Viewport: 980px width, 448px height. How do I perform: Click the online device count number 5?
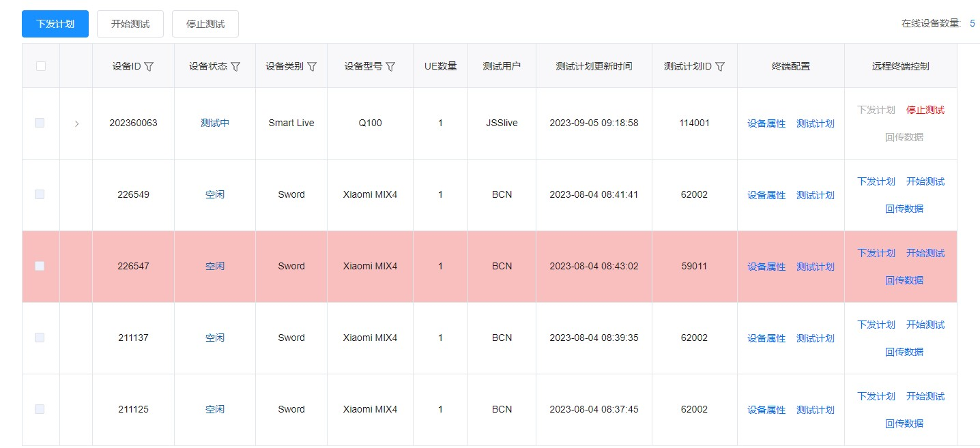972,23
